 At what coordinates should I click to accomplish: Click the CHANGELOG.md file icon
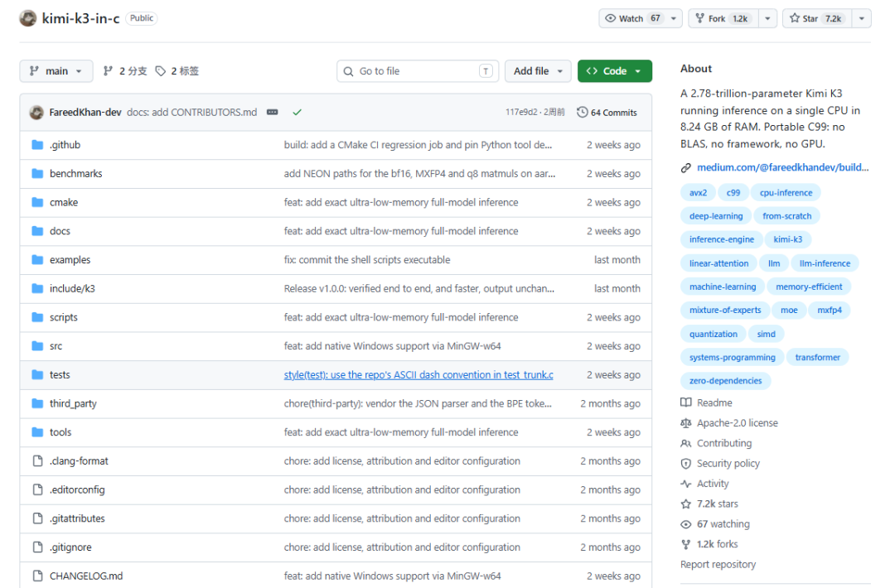coord(37,576)
